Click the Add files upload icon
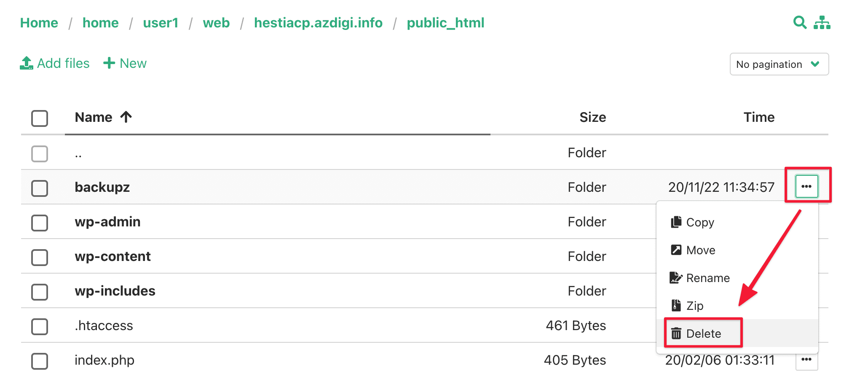This screenshot has height=371, width=868. (27, 63)
